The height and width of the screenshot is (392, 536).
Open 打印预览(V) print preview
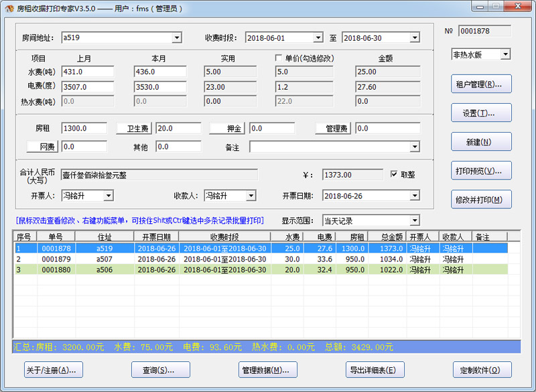tap(482, 171)
